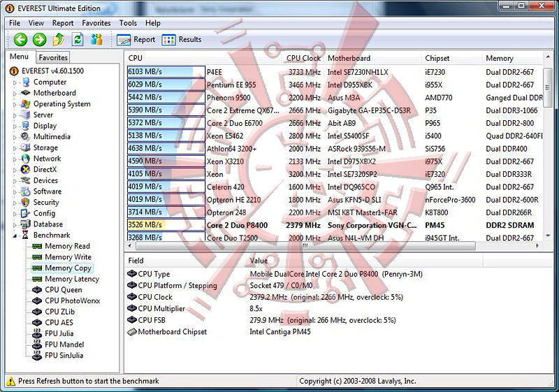Click the Memory Latency chip icon

tap(37, 279)
